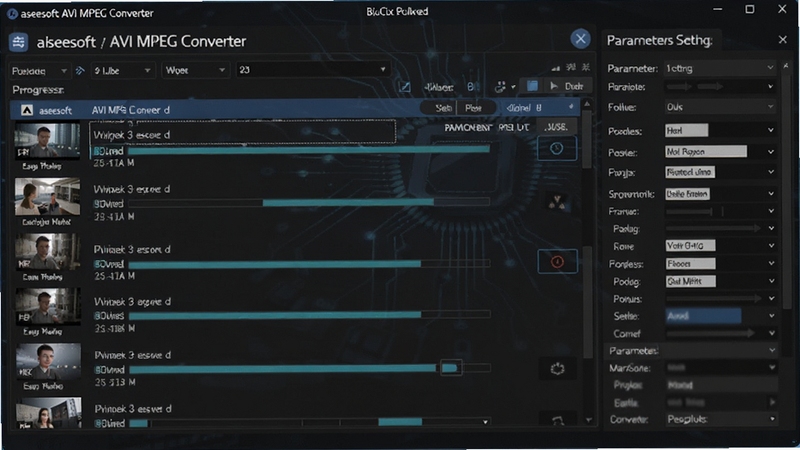Expand the MarSone dropdown arrow
Viewport: 800px width, 450px height.
pos(771,367)
